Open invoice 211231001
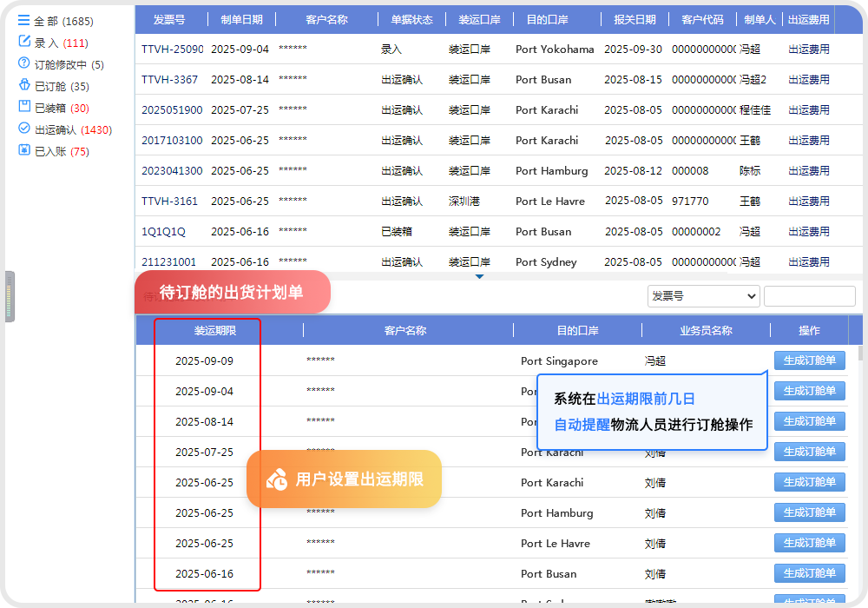Screen dimensions: 868x608 click(x=169, y=262)
